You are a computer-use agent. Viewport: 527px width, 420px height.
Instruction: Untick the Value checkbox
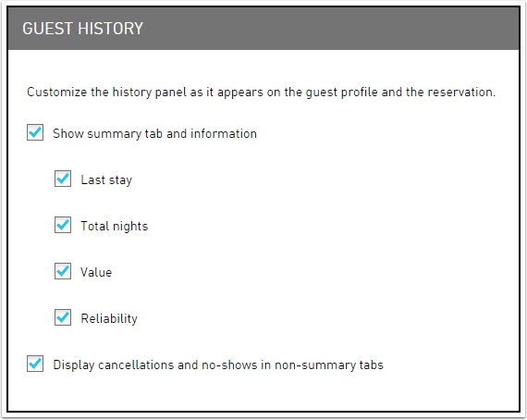point(63,271)
